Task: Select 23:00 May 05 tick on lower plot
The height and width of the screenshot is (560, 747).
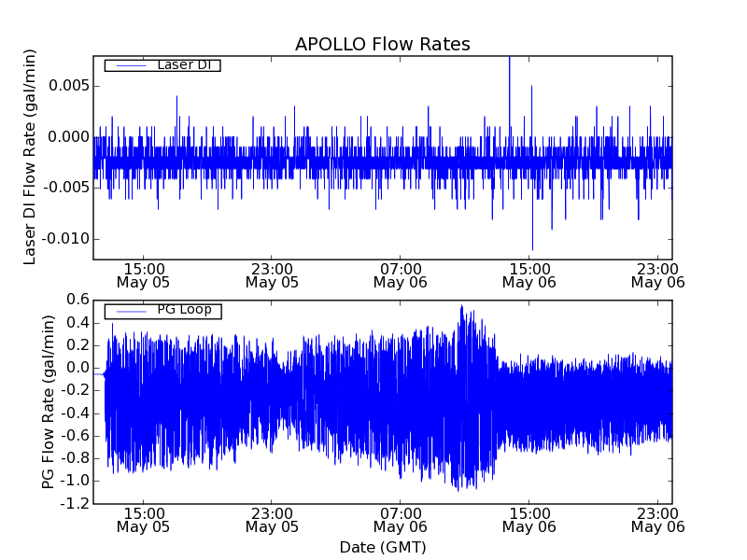Action: click(272, 519)
